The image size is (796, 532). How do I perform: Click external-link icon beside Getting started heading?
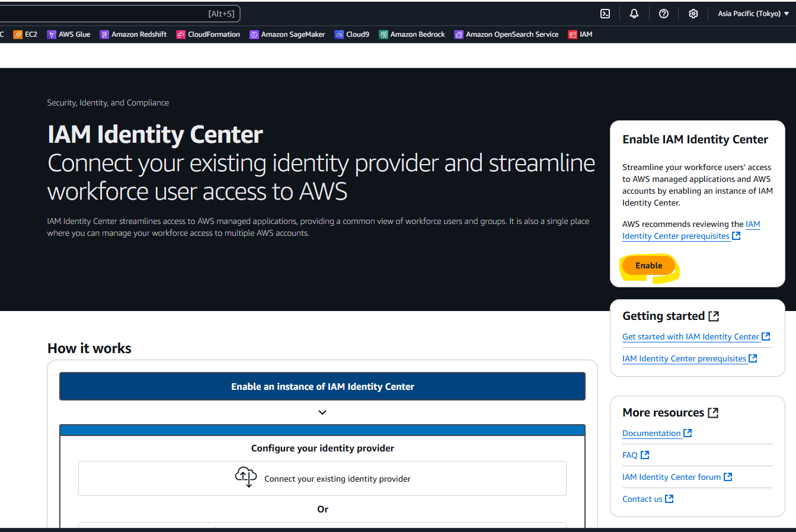[714, 316]
